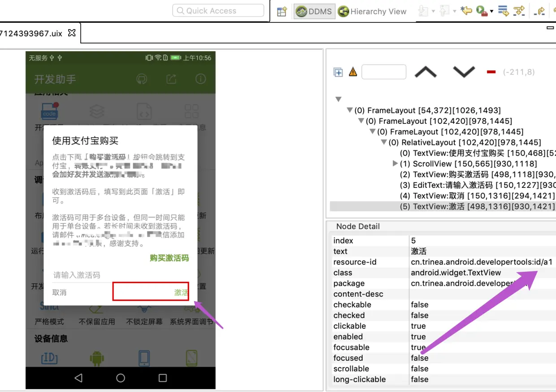Click 取消 in the phone dialog
The image size is (556, 392).
tap(59, 292)
